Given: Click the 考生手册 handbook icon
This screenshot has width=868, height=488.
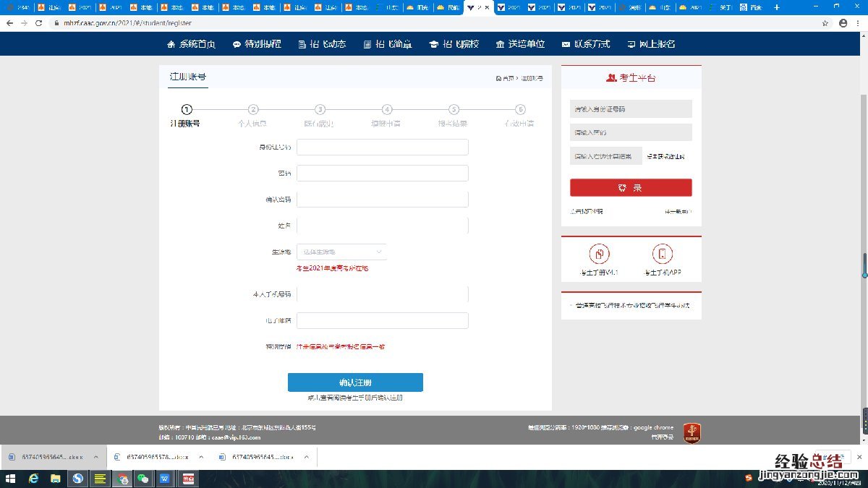Looking at the screenshot, I should click(599, 254).
